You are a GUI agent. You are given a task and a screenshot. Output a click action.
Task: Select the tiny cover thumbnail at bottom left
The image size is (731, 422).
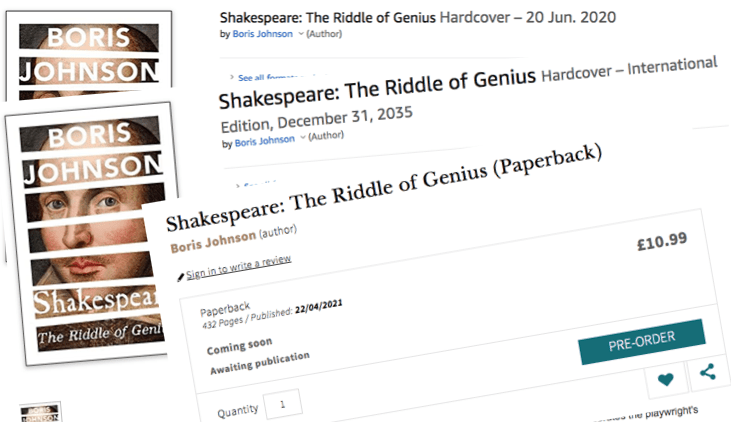coord(42,411)
